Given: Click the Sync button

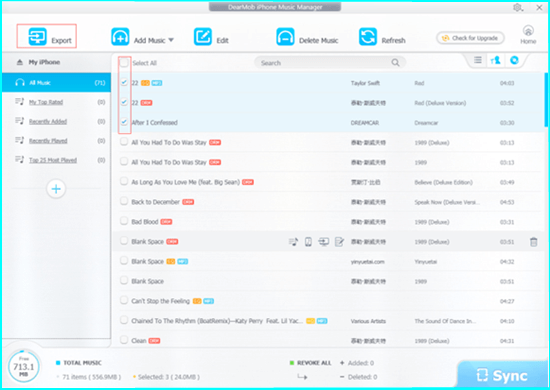Looking at the screenshot, I should coord(502,375).
